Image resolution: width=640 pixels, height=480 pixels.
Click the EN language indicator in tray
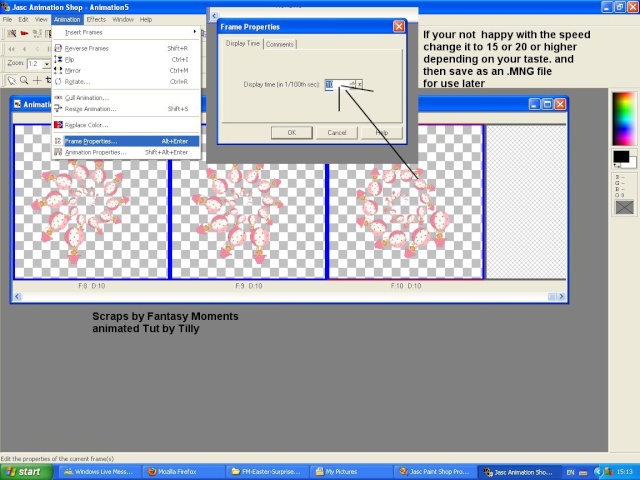[571, 472]
